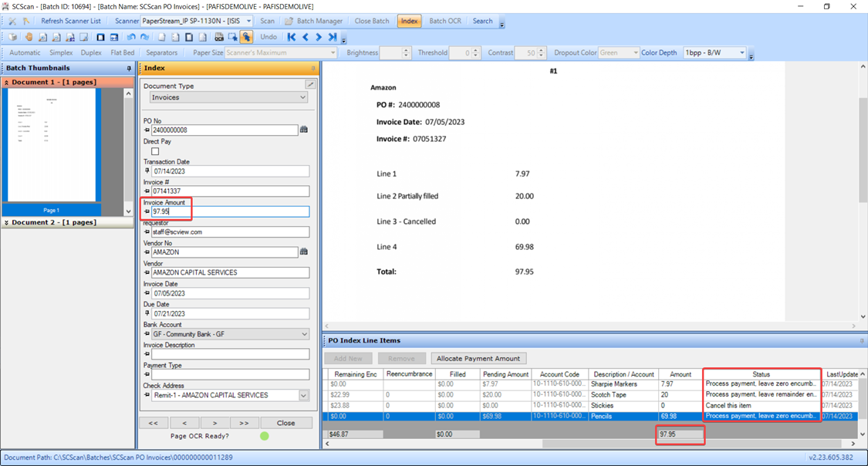868x466 pixels.
Task: Jump to first page using navigation arrow
Action: tap(292, 37)
